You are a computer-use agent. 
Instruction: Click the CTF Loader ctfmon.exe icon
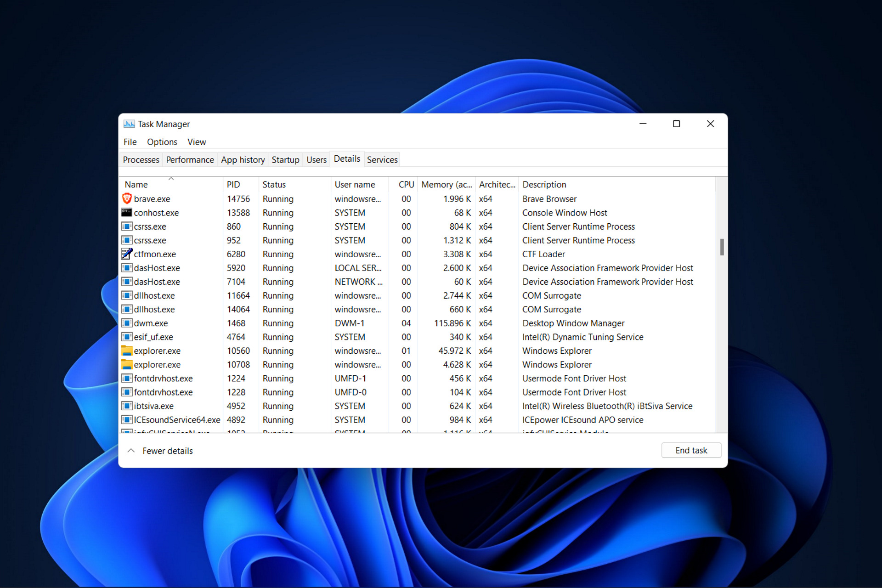pyautogui.click(x=127, y=254)
